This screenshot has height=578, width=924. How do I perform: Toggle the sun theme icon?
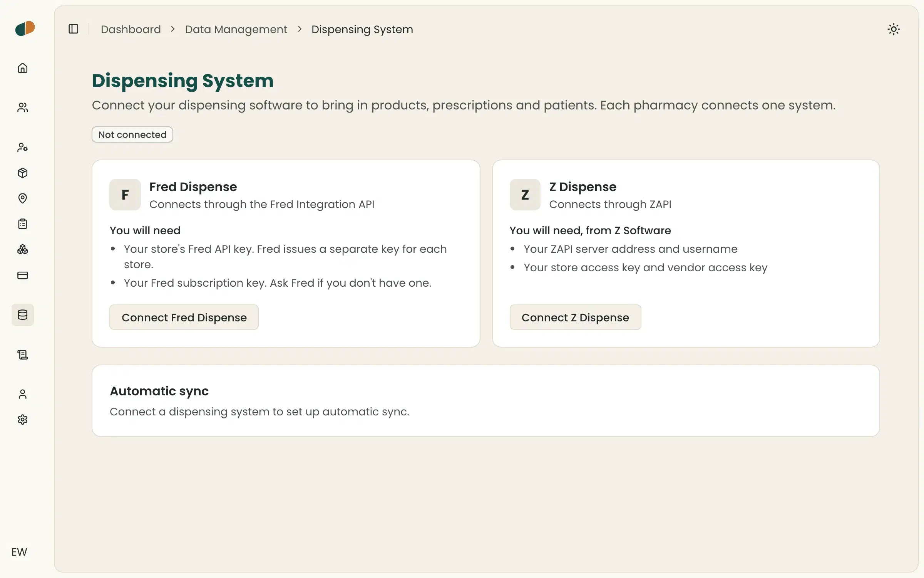[894, 29]
